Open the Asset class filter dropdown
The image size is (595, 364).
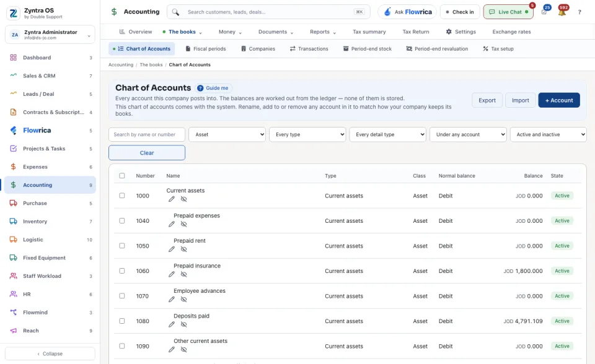(x=227, y=134)
